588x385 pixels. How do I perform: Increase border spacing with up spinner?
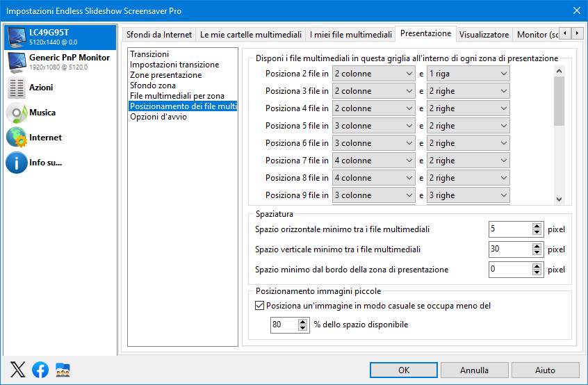pyautogui.click(x=537, y=267)
